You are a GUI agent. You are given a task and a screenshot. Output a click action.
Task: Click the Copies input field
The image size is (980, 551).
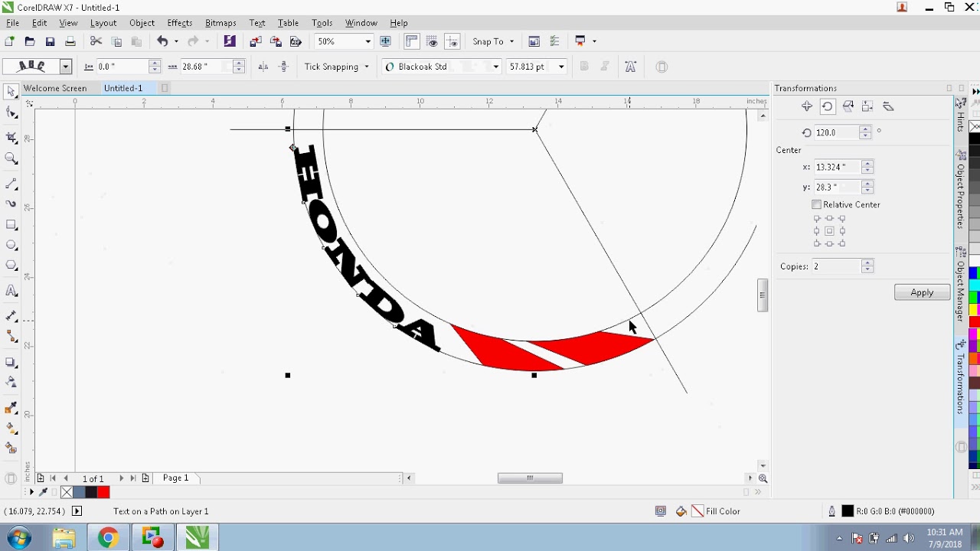click(x=836, y=266)
